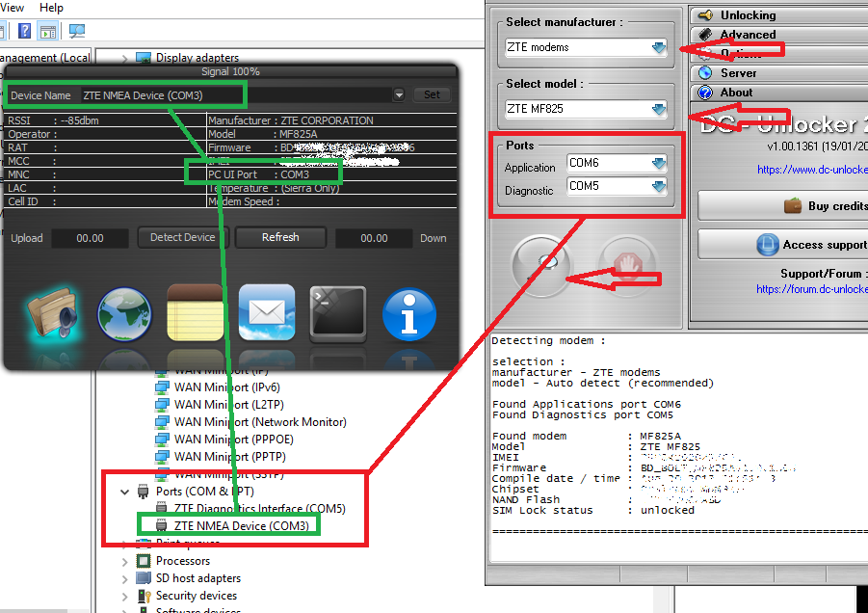Click 'Found Applications port COM6' log line
868x613 pixels.
[x=587, y=404]
